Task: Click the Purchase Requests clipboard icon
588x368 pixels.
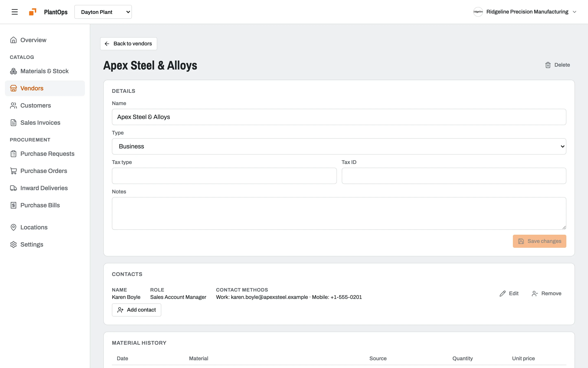Action: (x=13, y=154)
